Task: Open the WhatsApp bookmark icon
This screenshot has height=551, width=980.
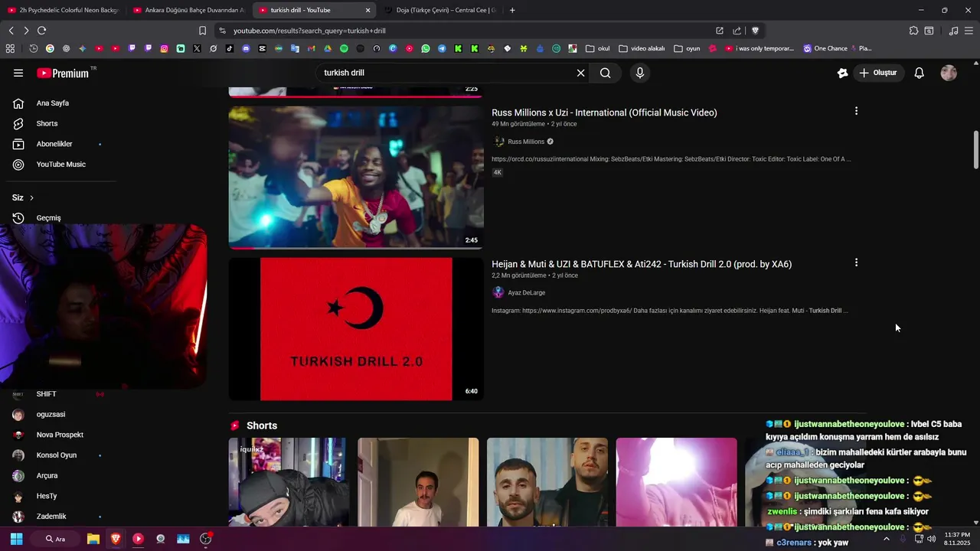Action: tap(426, 48)
